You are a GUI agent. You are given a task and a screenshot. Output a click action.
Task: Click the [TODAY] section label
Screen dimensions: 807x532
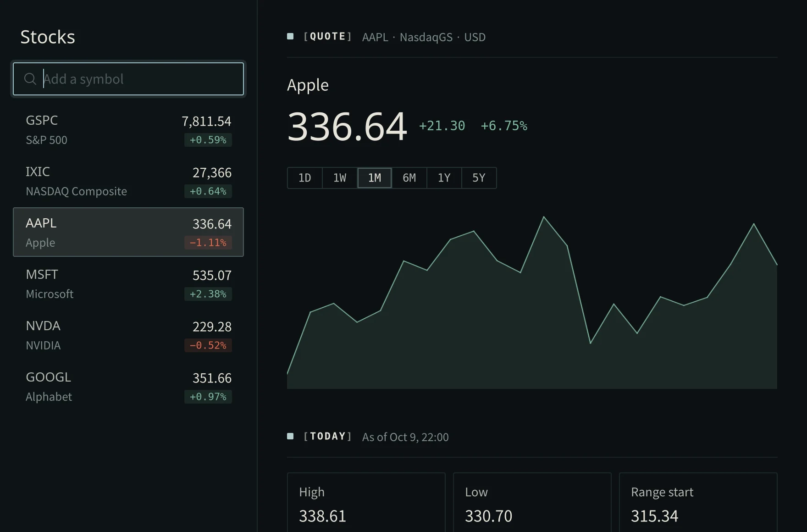click(327, 437)
